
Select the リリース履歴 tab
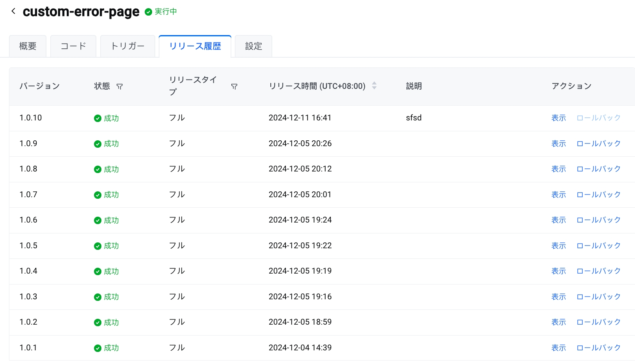(x=195, y=46)
